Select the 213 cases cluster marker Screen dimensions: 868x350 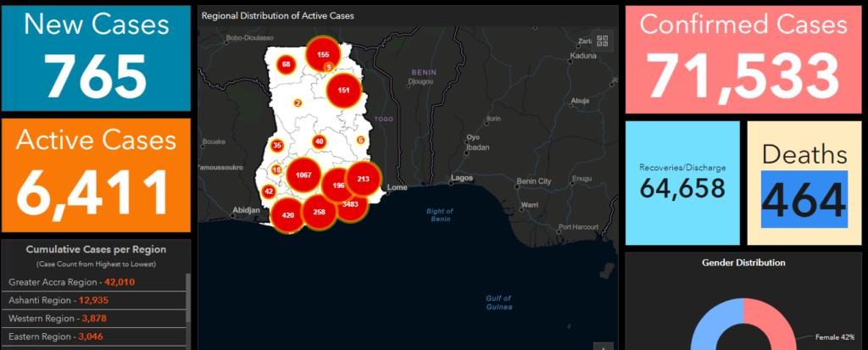pyautogui.click(x=363, y=179)
